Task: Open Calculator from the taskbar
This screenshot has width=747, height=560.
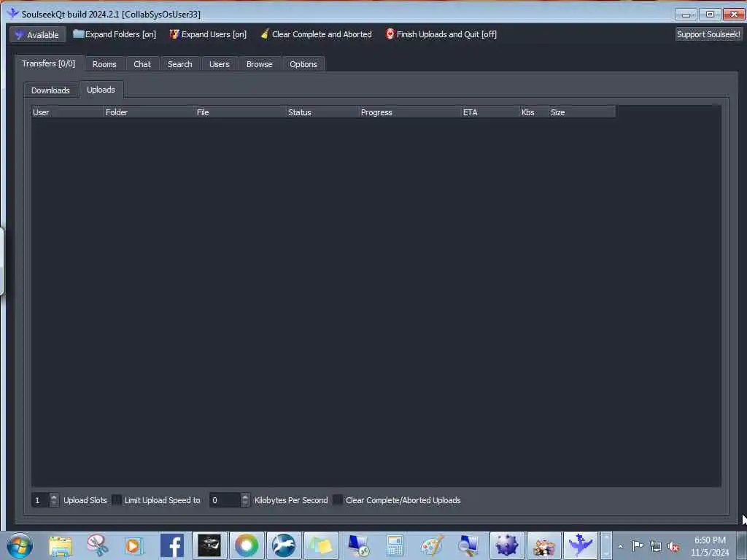Action: tap(395, 545)
